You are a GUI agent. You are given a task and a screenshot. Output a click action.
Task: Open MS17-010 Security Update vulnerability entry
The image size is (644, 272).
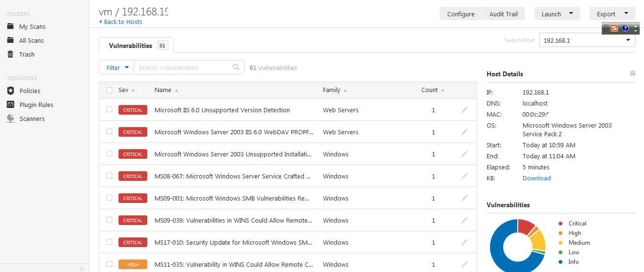click(x=234, y=242)
